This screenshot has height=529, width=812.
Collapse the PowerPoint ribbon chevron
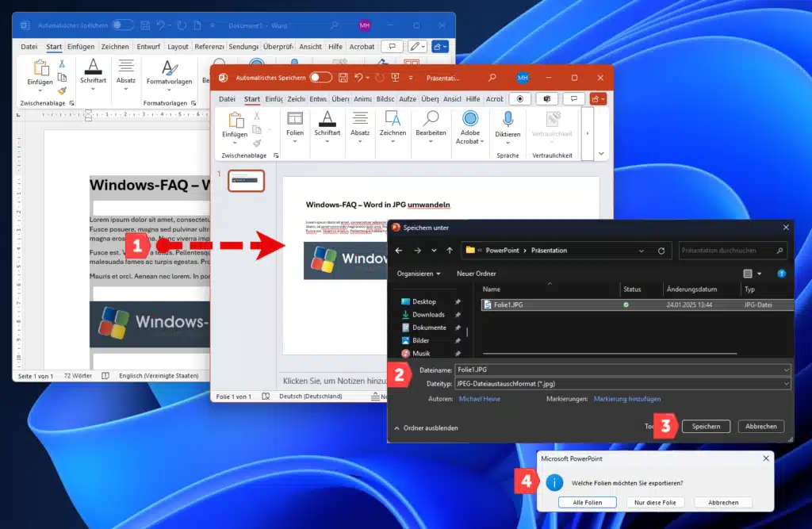coord(601,154)
